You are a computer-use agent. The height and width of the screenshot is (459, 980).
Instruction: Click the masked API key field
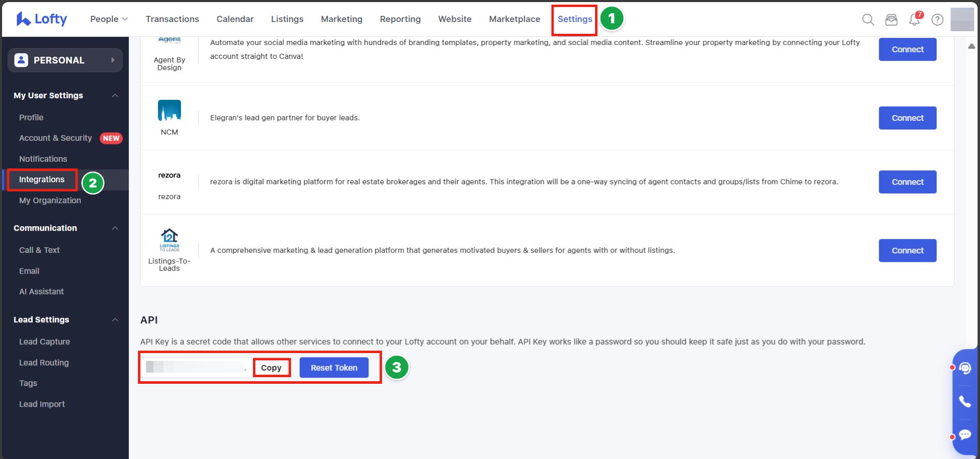pyautogui.click(x=195, y=367)
